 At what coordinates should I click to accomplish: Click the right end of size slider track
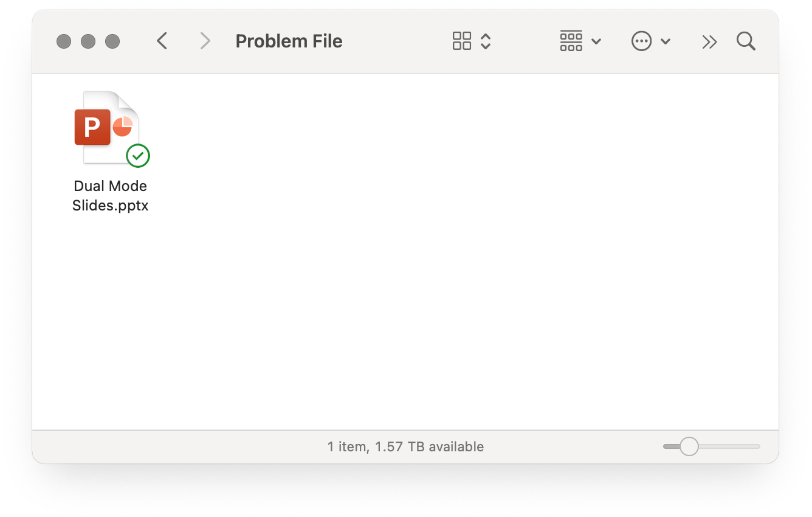(x=757, y=446)
